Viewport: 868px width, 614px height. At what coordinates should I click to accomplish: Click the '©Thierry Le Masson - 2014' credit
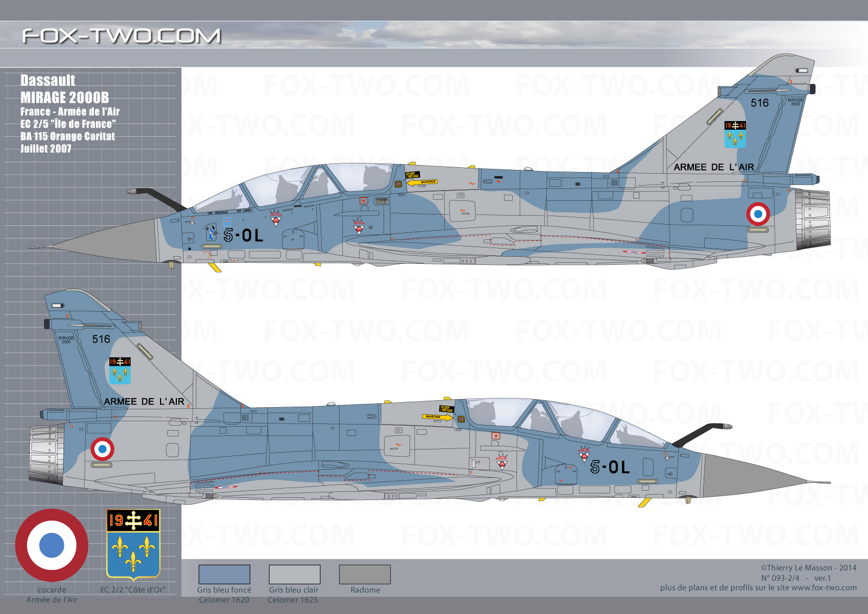pos(808,568)
